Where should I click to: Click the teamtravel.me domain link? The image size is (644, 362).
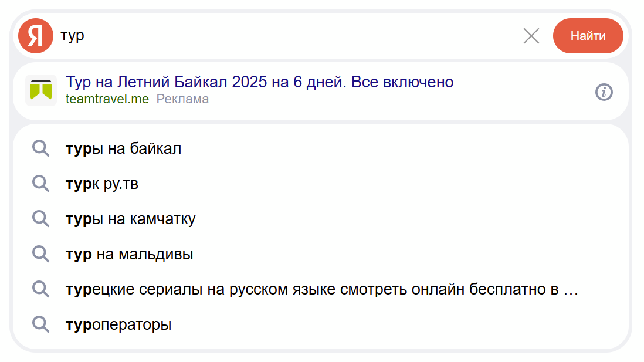107,99
